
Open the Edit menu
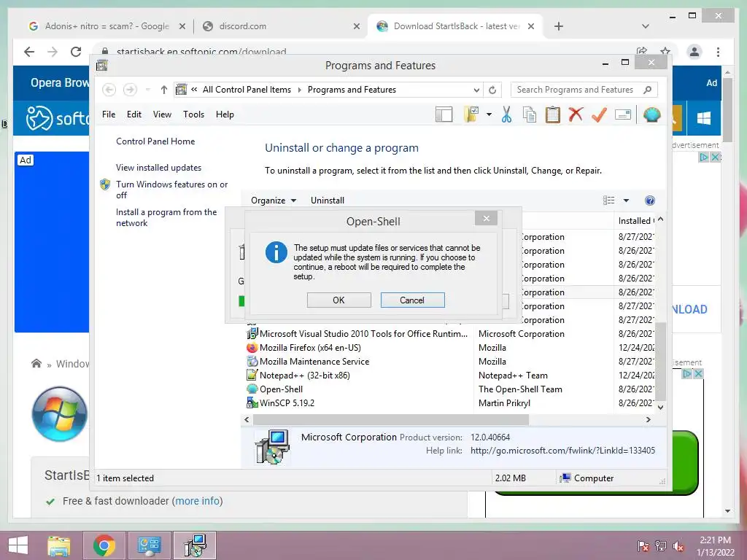(x=134, y=114)
